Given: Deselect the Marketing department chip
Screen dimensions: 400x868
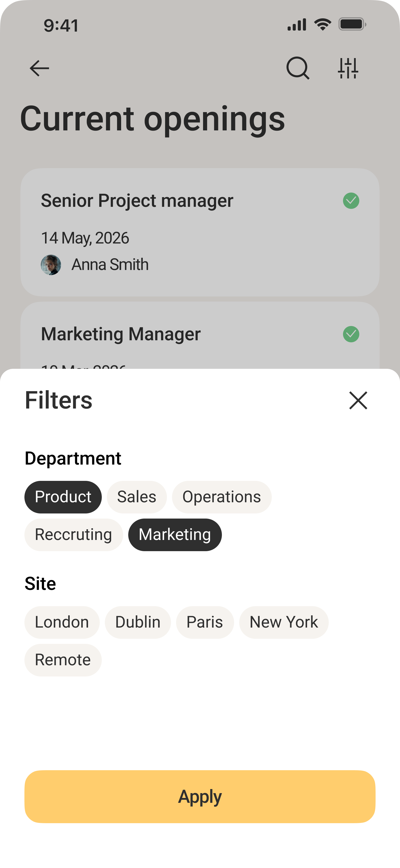Looking at the screenshot, I should pos(175,535).
